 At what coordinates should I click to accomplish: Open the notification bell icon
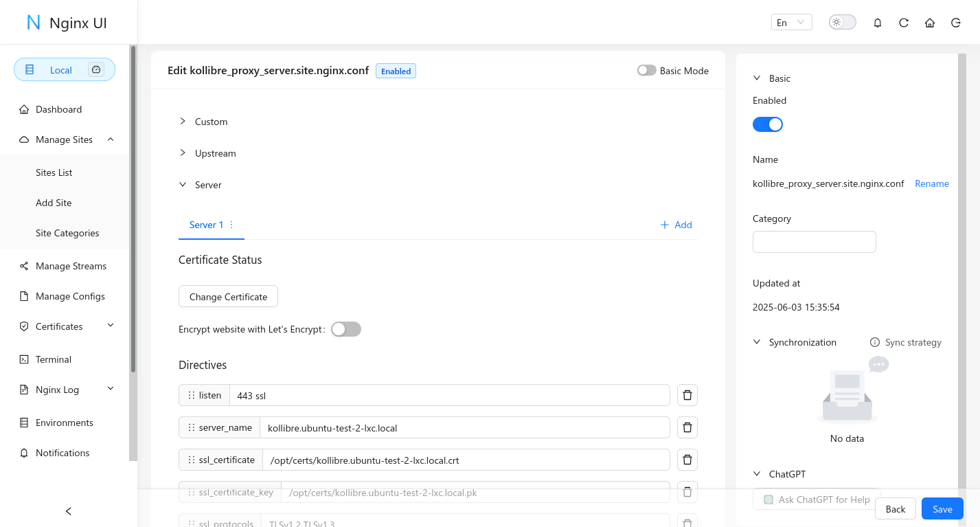[877, 22]
